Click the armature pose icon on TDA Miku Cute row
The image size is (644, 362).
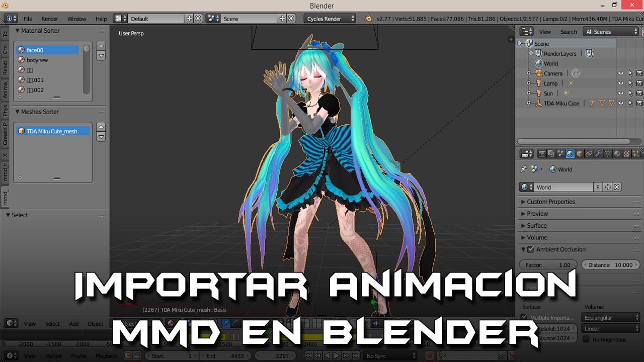[x=593, y=103]
